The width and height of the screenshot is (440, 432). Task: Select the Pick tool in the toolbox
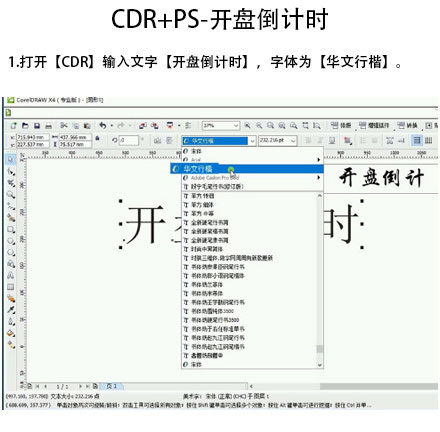[11, 159]
